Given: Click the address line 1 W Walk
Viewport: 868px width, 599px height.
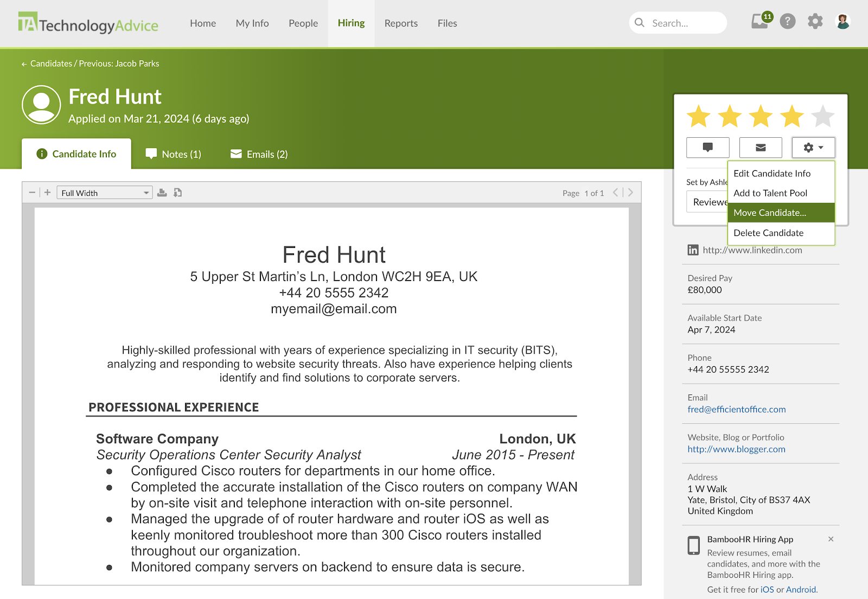Looking at the screenshot, I should pos(707,489).
